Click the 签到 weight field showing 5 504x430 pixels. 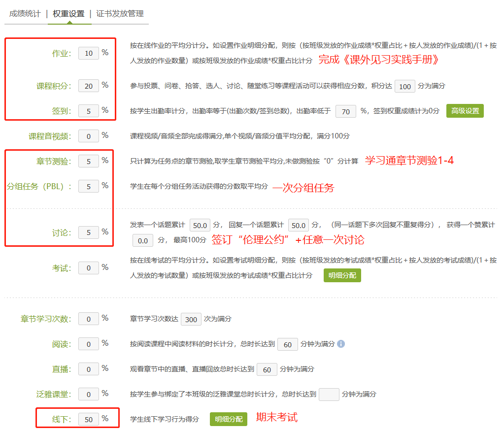[88, 111]
